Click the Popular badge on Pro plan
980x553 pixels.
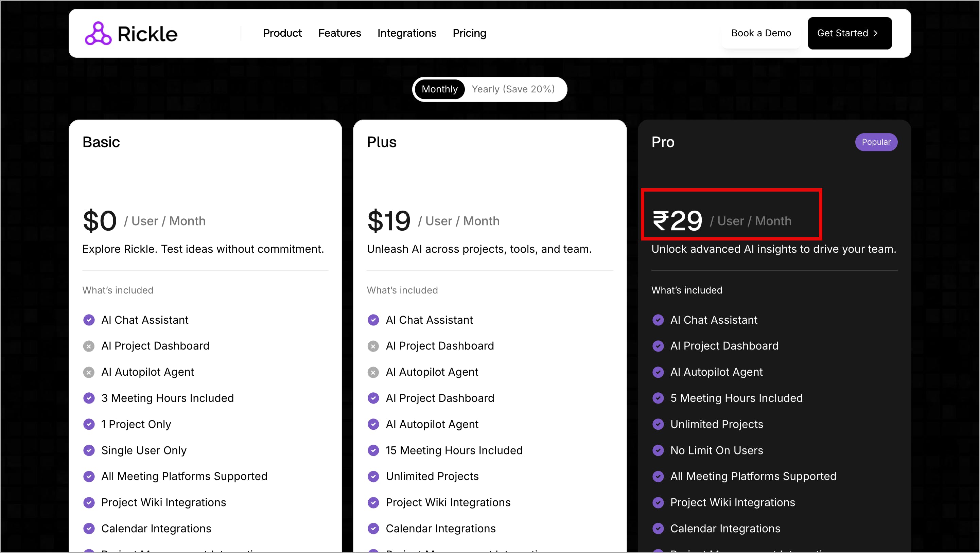click(876, 142)
